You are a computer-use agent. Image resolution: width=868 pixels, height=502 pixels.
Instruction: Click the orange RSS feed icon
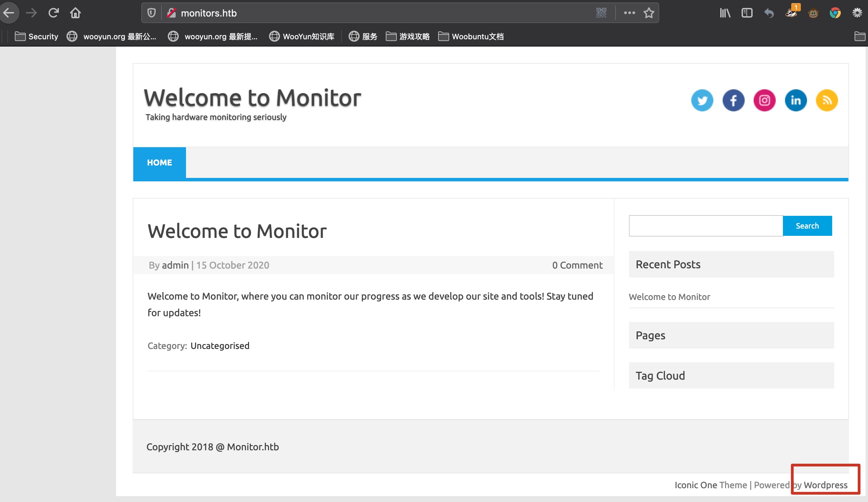827,100
